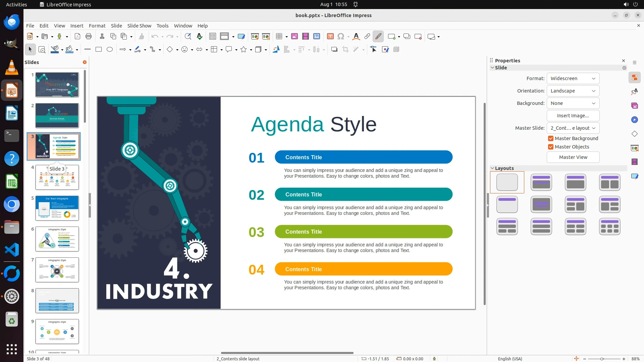Select the Ellipse drawing tool

coord(110,50)
